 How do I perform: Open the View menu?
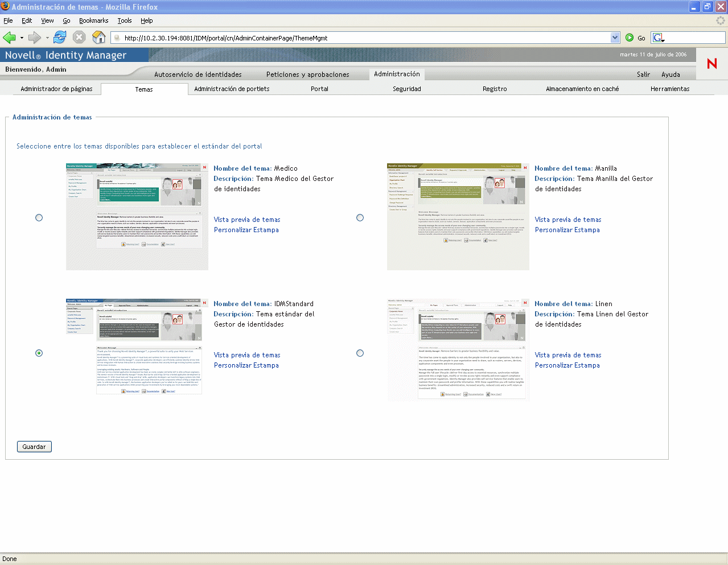pyautogui.click(x=47, y=20)
